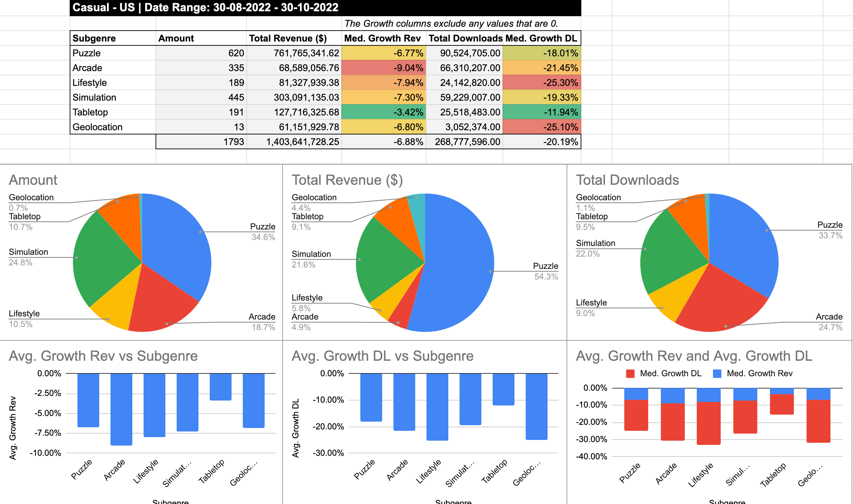Select Geolocation downloads cell 3,052,374.00

point(465,127)
